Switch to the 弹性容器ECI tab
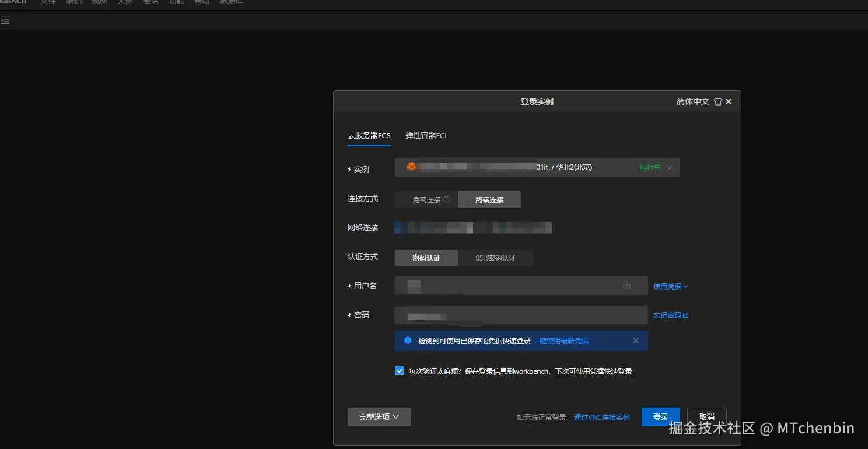The width and height of the screenshot is (868, 449). (x=426, y=135)
